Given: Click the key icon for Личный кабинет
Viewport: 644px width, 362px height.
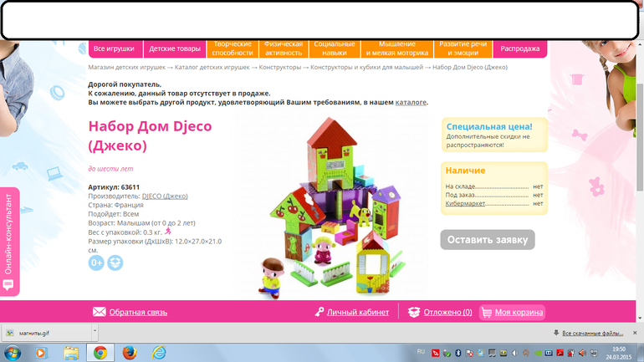Looking at the screenshot, I should point(319,312).
